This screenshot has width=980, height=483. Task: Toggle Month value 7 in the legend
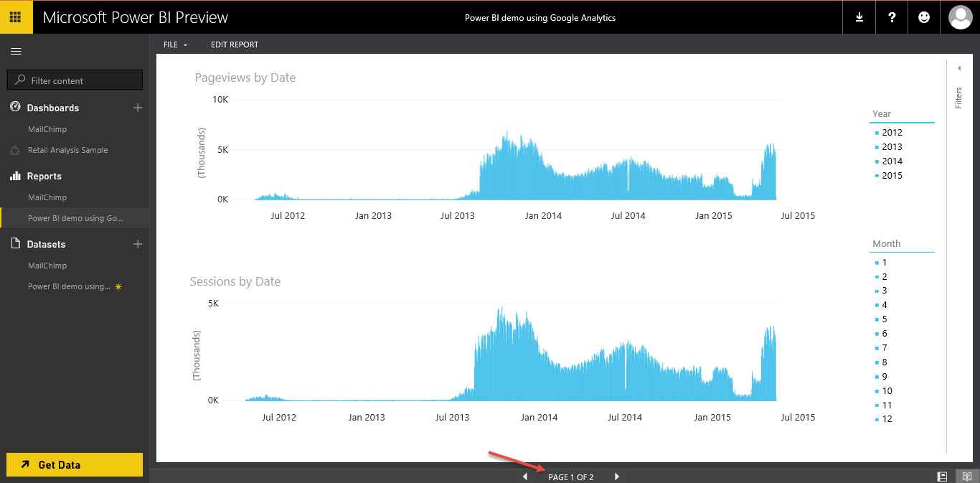point(883,347)
